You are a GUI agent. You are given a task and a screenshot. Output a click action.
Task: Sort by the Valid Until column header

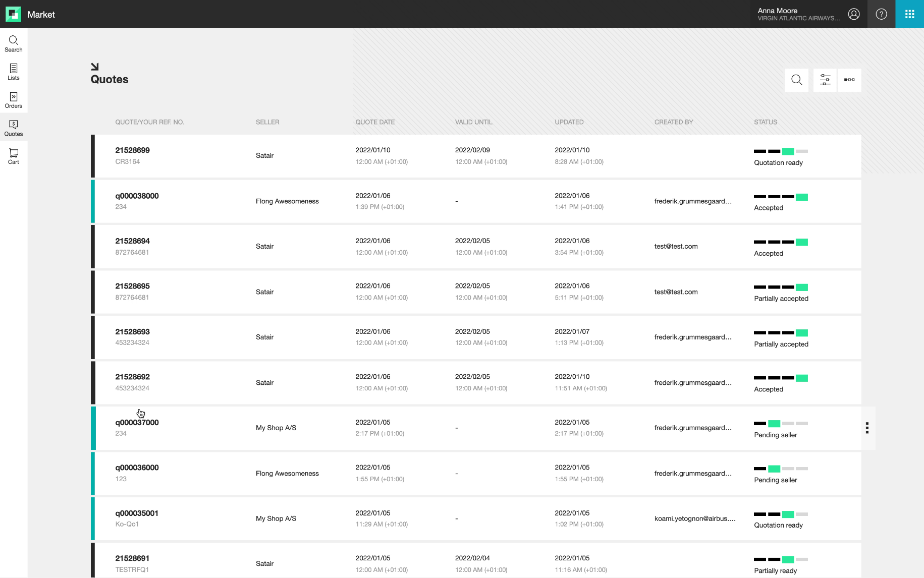click(x=473, y=122)
